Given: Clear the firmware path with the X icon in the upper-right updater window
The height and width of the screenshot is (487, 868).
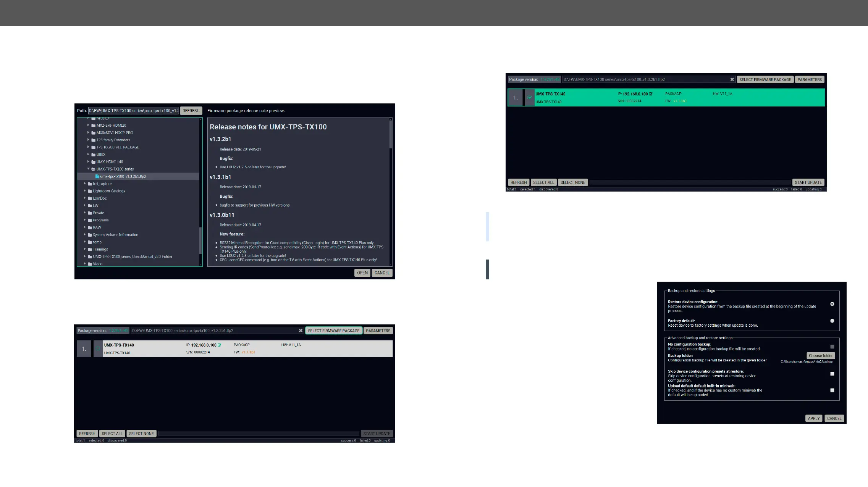Looking at the screenshot, I should point(732,79).
